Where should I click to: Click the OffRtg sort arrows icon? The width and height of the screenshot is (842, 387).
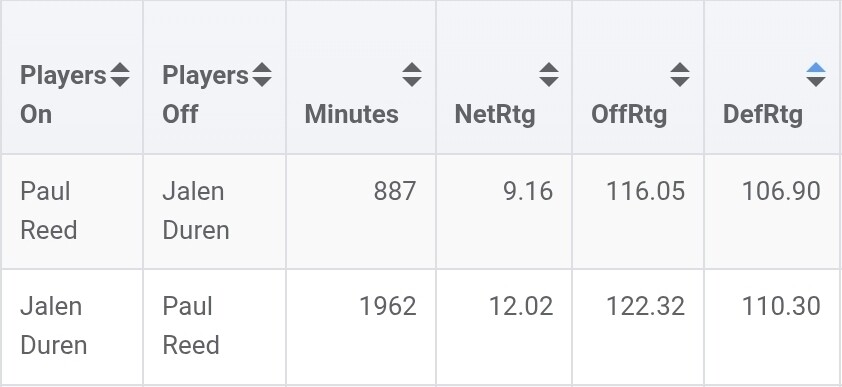pyautogui.click(x=680, y=75)
